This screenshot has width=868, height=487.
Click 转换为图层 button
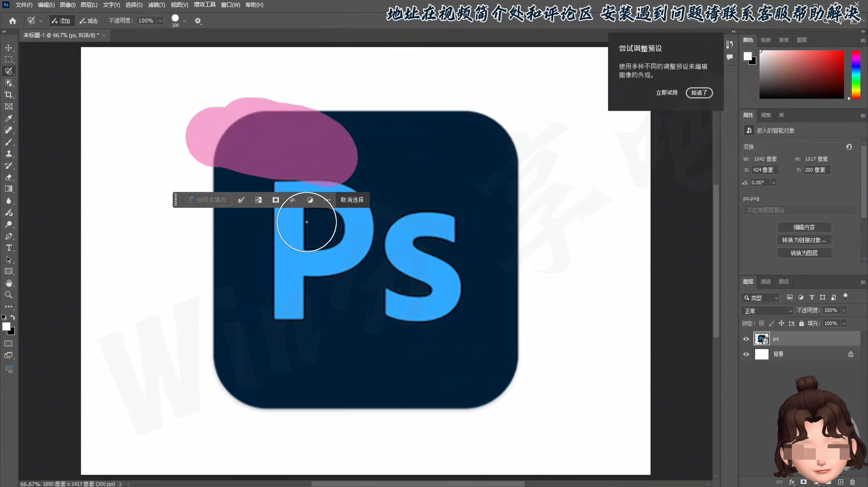(804, 253)
